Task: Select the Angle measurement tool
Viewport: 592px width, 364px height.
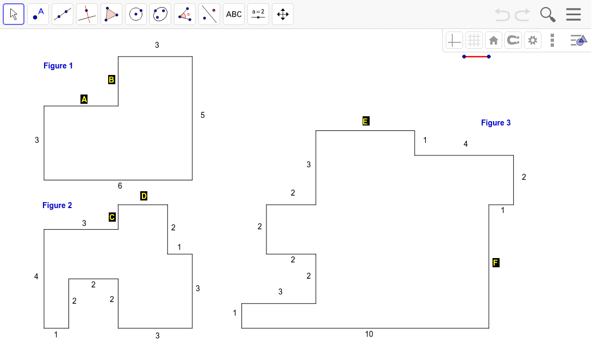Action: point(185,14)
